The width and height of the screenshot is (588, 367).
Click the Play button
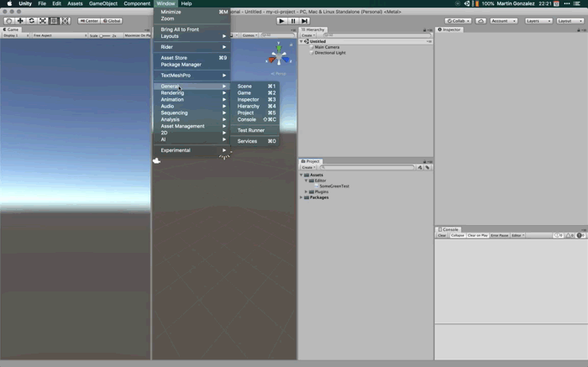(281, 21)
